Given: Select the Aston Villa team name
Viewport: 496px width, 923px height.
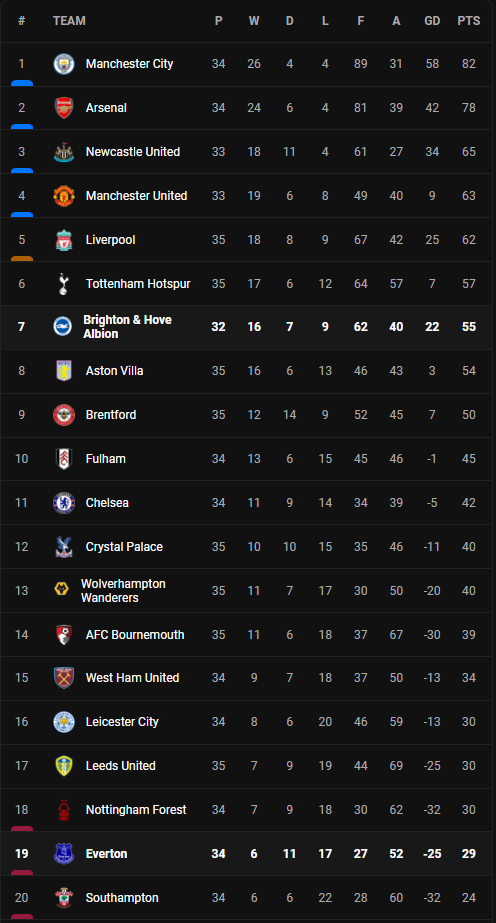Looking at the screenshot, I should click(115, 371).
